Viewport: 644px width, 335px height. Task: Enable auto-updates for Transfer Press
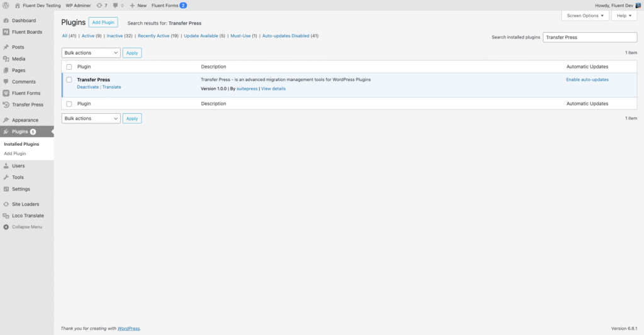point(587,80)
